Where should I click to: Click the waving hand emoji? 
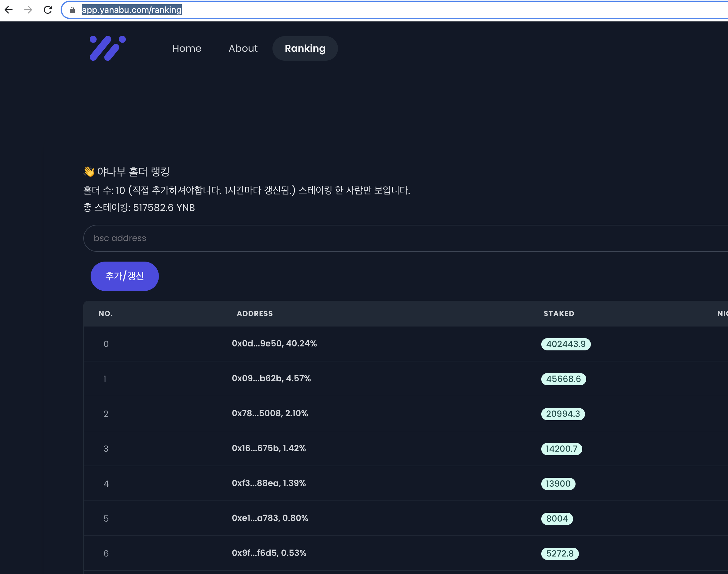pos(89,172)
